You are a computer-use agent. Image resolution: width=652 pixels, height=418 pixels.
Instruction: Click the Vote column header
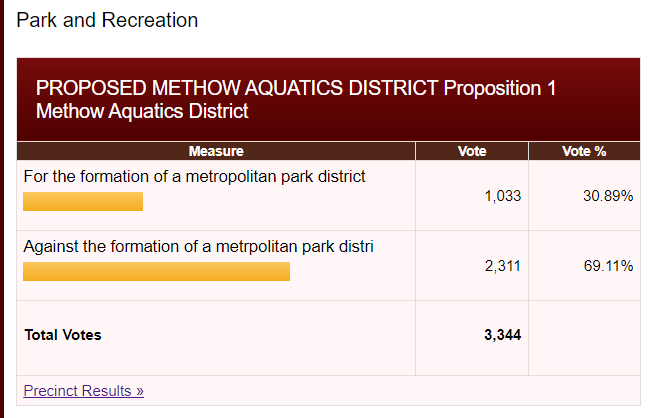click(x=472, y=152)
